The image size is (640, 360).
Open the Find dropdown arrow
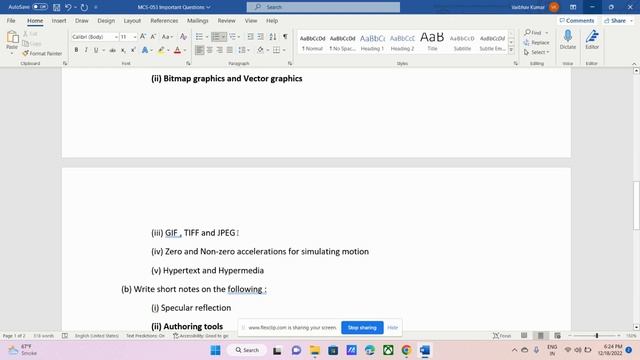pyautogui.click(x=547, y=33)
